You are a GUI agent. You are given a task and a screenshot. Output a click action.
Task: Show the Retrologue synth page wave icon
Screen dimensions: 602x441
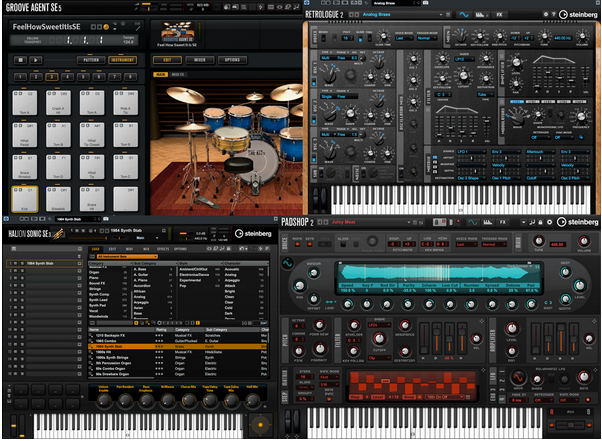(463, 15)
